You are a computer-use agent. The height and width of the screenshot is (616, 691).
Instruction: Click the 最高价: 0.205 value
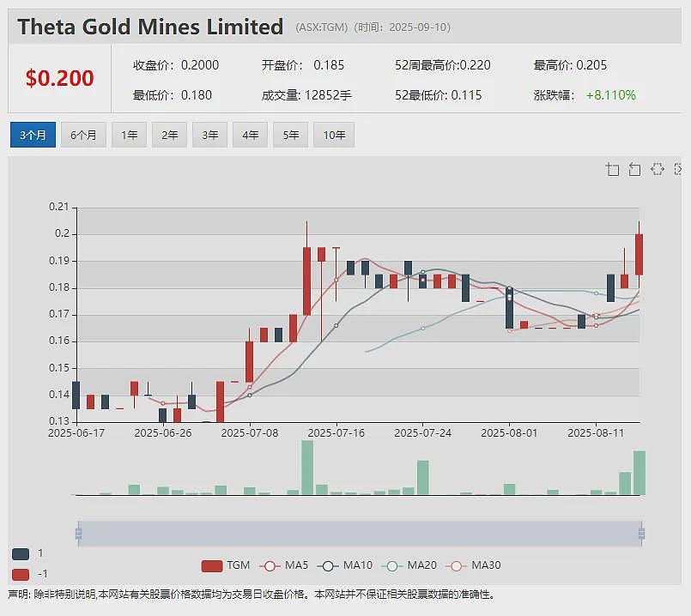(570, 65)
